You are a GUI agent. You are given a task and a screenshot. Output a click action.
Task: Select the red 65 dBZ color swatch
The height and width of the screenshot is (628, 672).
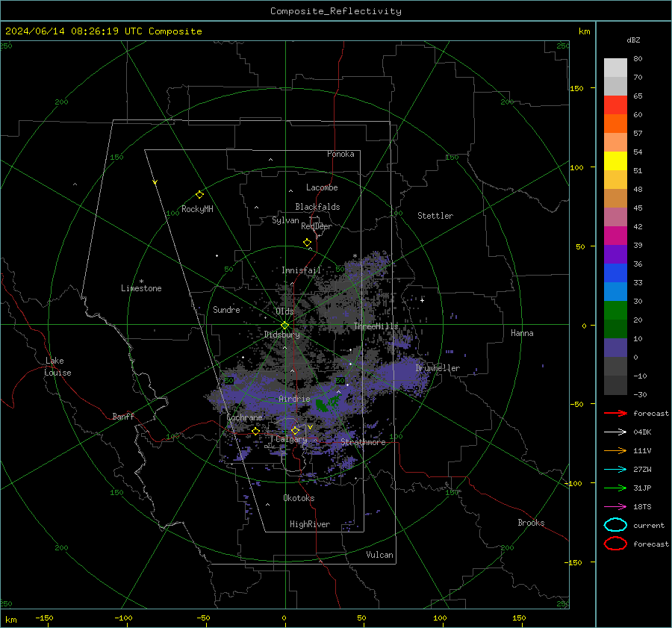(x=615, y=105)
